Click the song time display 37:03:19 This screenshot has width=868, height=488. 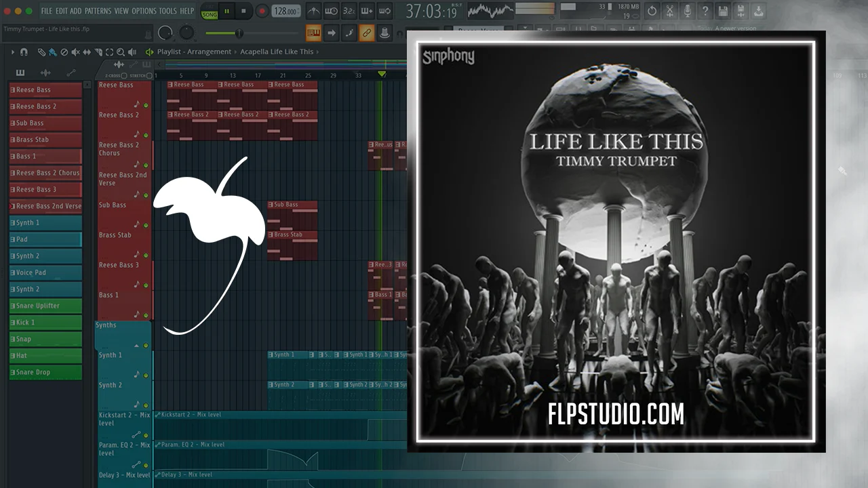pyautogui.click(x=431, y=11)
